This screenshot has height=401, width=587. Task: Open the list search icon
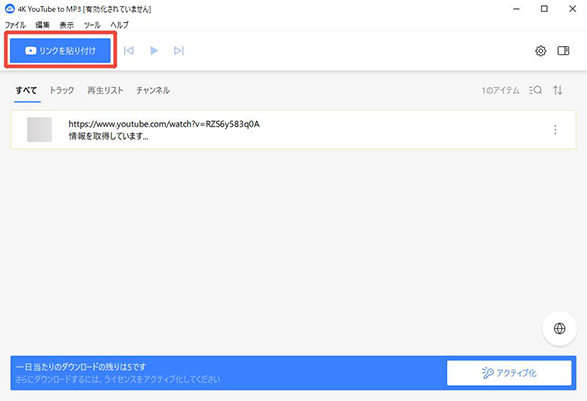click(x=535, y=90)
